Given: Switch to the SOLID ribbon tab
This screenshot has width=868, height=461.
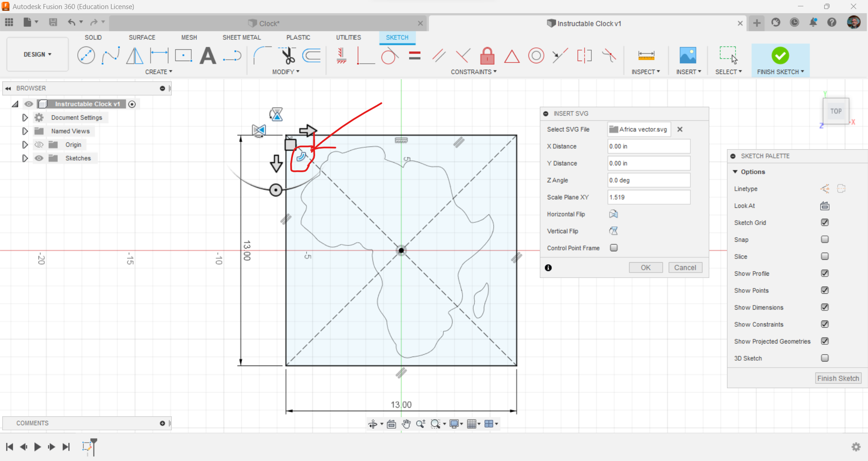Looking at the screenshot, I should pyautogui.click(x=93, y=38).
